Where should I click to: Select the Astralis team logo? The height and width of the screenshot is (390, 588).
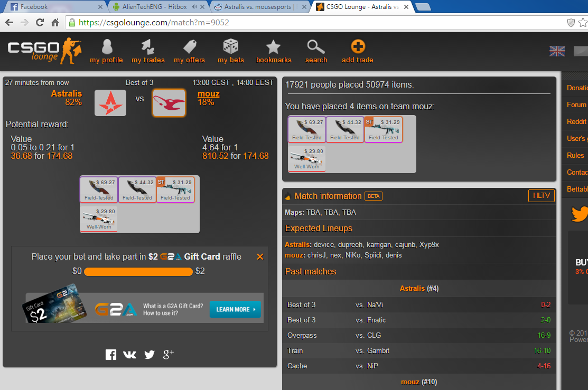pyautogui.click(x=110, y=103)
